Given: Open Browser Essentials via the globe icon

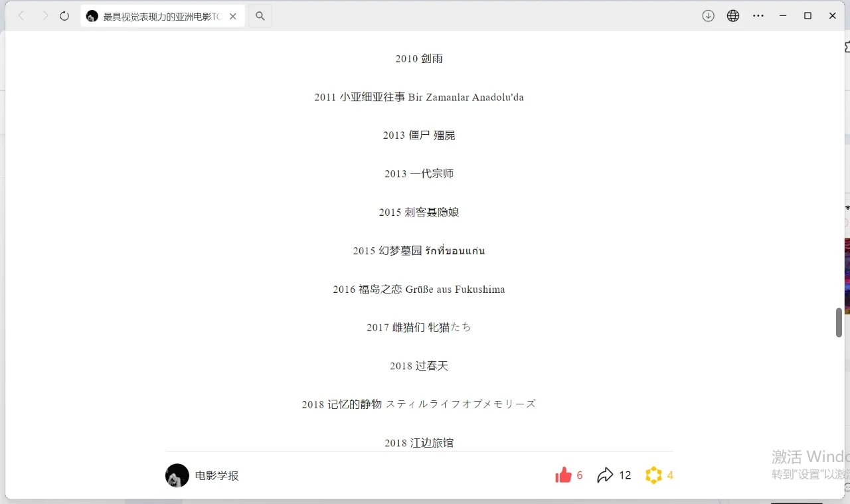Looking at the screenshot, I should coord(732,15).
